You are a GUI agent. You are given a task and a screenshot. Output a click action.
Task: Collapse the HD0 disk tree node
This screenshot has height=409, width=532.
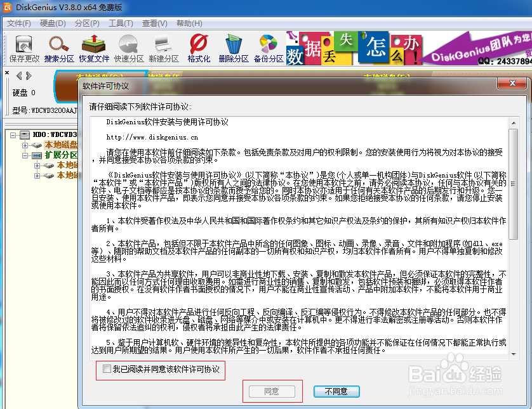[x=13, y=135]
